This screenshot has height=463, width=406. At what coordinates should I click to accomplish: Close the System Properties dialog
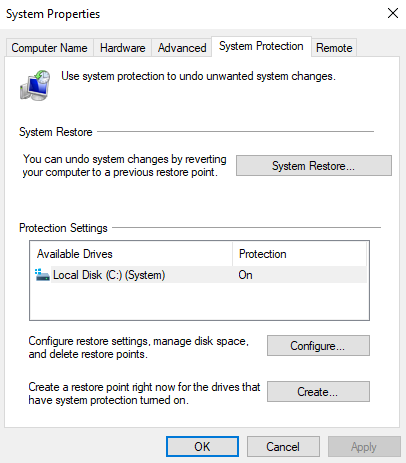coord(393,13)
